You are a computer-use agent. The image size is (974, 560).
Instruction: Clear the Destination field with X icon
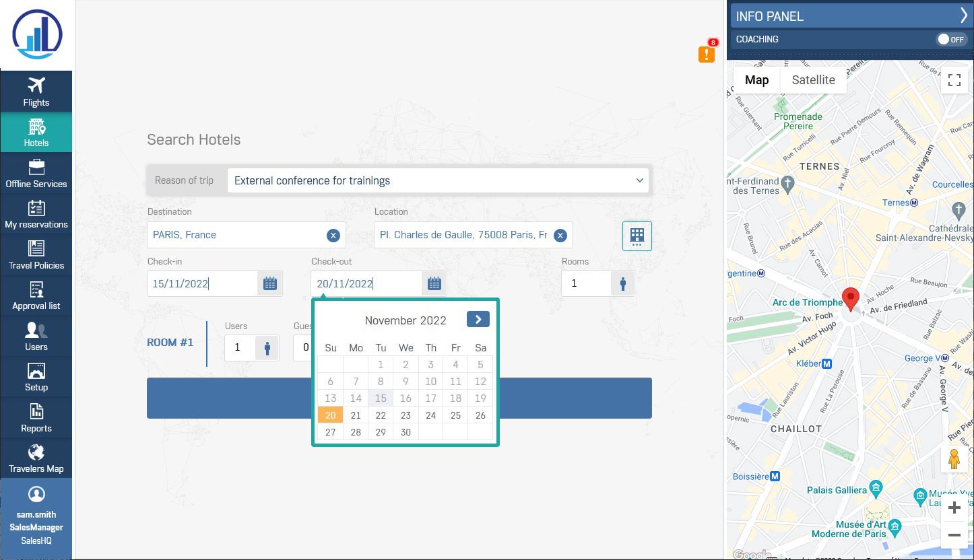click(333, 236)
